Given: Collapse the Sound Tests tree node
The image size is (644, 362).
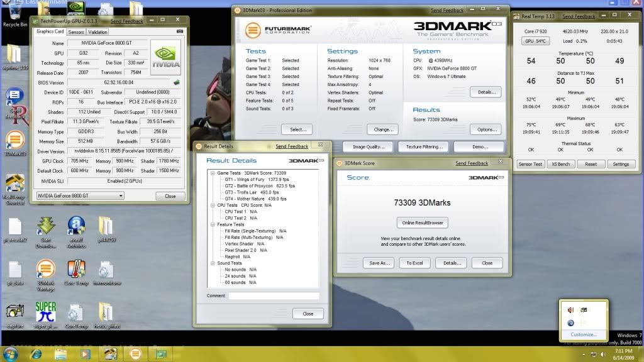Looking at the screenshot, I should [213, 263].
